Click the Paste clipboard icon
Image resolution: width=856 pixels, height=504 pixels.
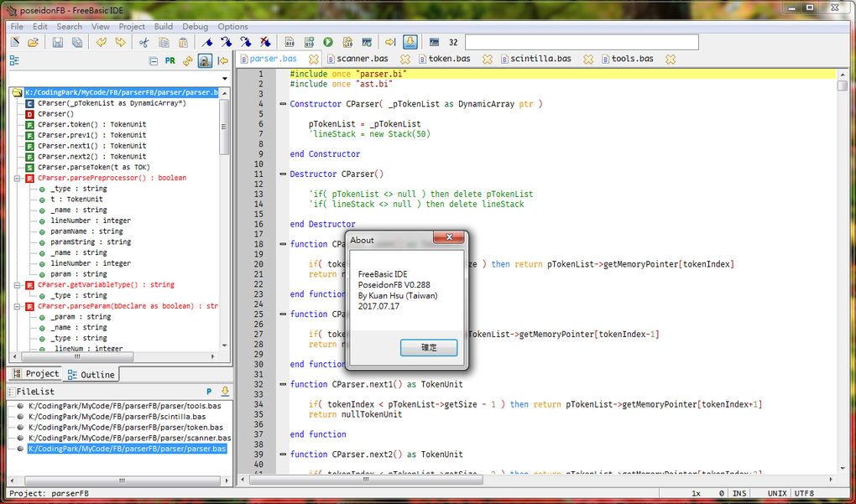pos(183,42)
